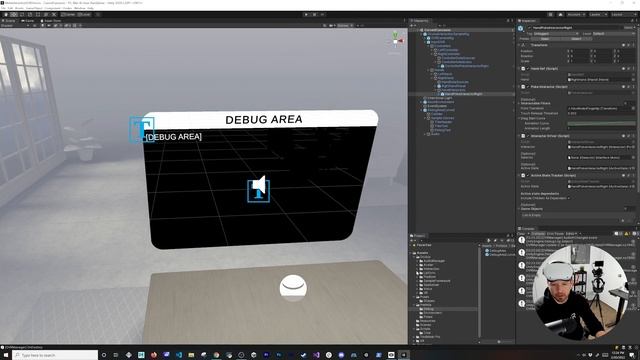The width and height of the screenshot is (640, 360).
Task: Click the cloud services icon in toolbar
Action: pos(560,15)
